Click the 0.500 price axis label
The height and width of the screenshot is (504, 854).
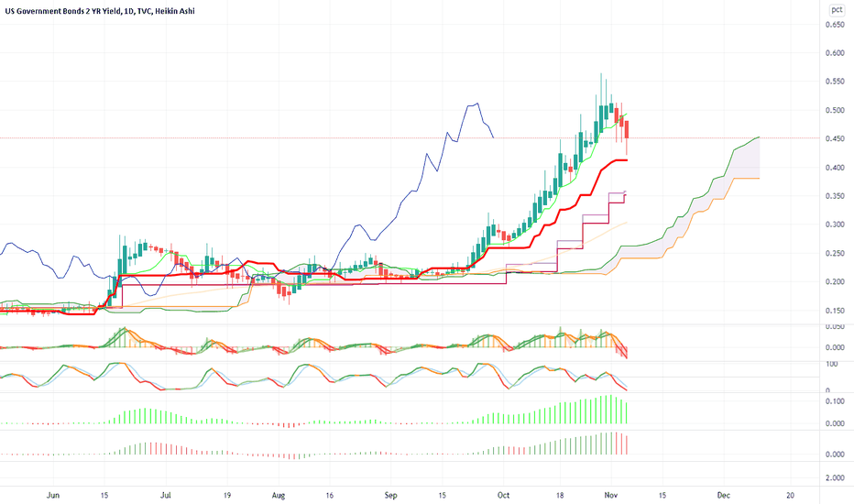point(835,110)
